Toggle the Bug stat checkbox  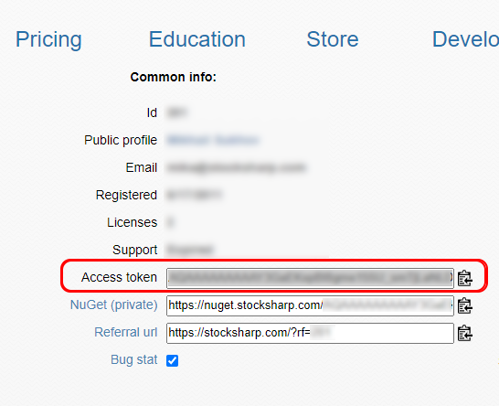[172, 360]
